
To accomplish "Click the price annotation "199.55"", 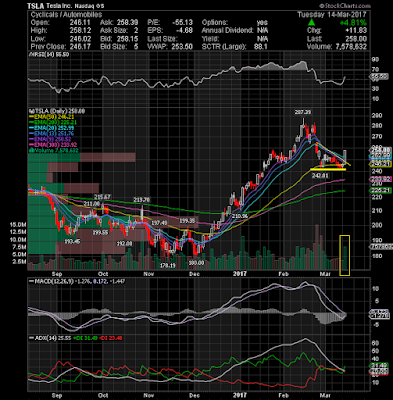I will 100,233.
